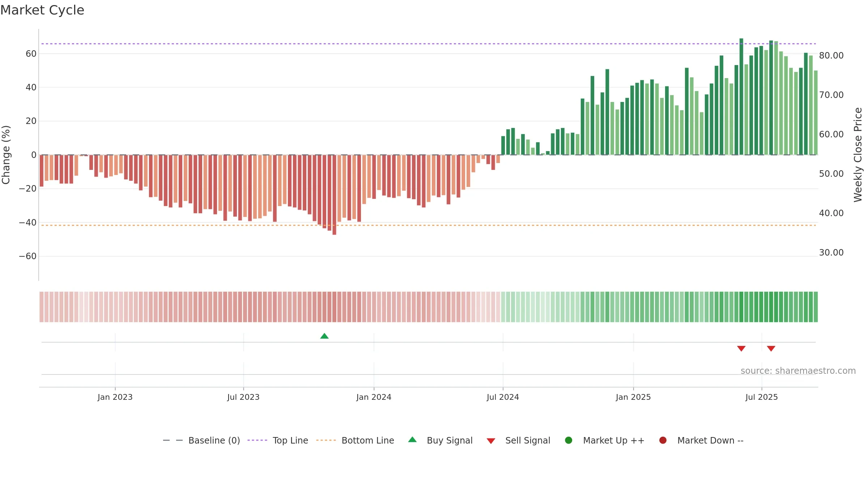Toggle Top Line legend entry
The width and height of the screenshot is (868, 488).
coord(278,440)
